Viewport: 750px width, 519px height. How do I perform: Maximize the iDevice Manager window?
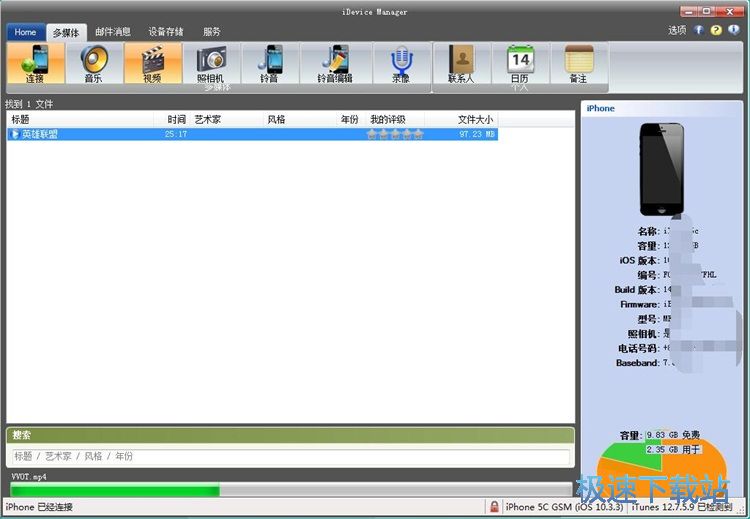point(707,11)
